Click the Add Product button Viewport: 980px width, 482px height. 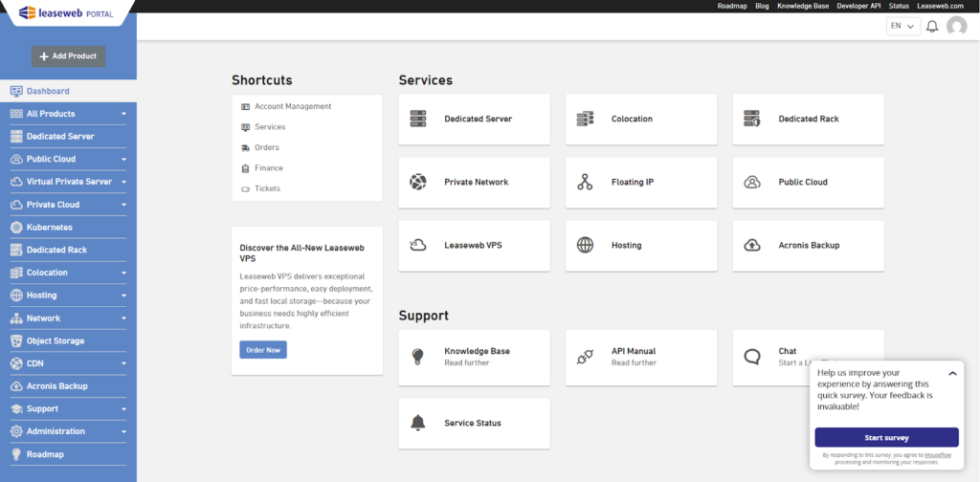(x=68, y=56)
